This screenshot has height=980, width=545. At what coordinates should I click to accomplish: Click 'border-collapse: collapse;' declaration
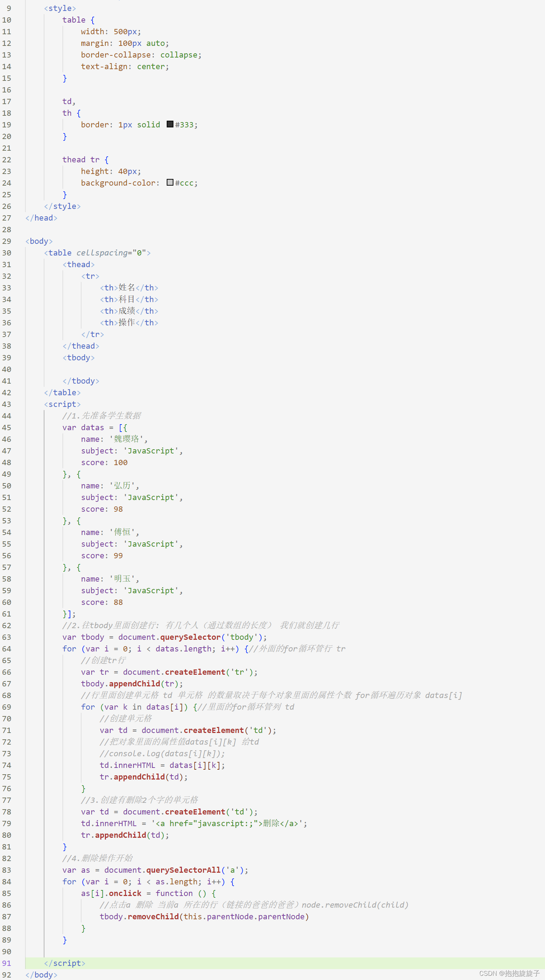pos(141,55)
